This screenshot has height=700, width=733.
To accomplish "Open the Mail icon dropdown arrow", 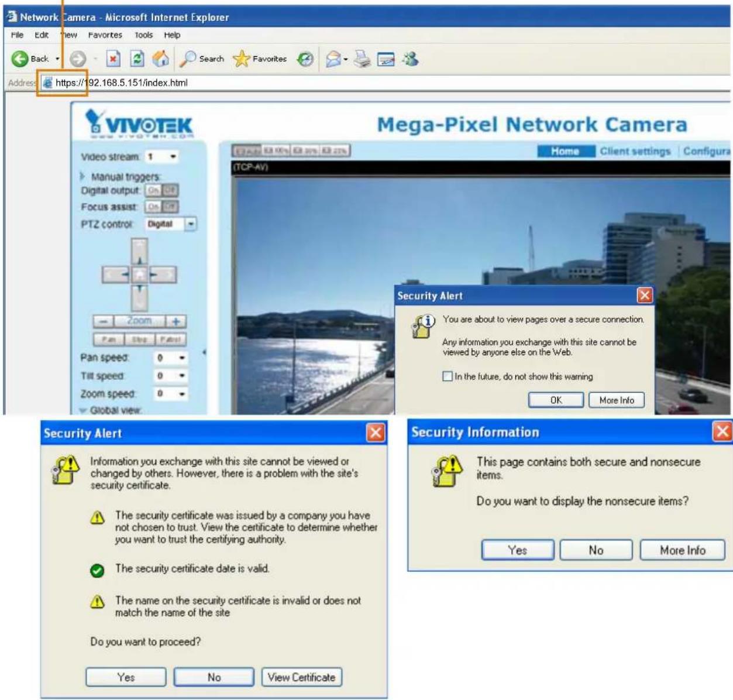I will pyautogui.click(x=346, y=59).
